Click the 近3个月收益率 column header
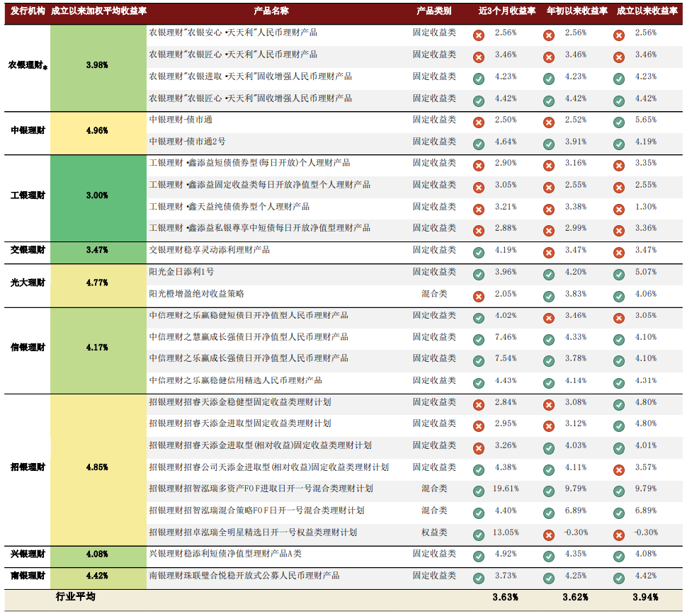The width and height of the screenshot is (687, 616). pyautogui.click(x=507, y=11)
